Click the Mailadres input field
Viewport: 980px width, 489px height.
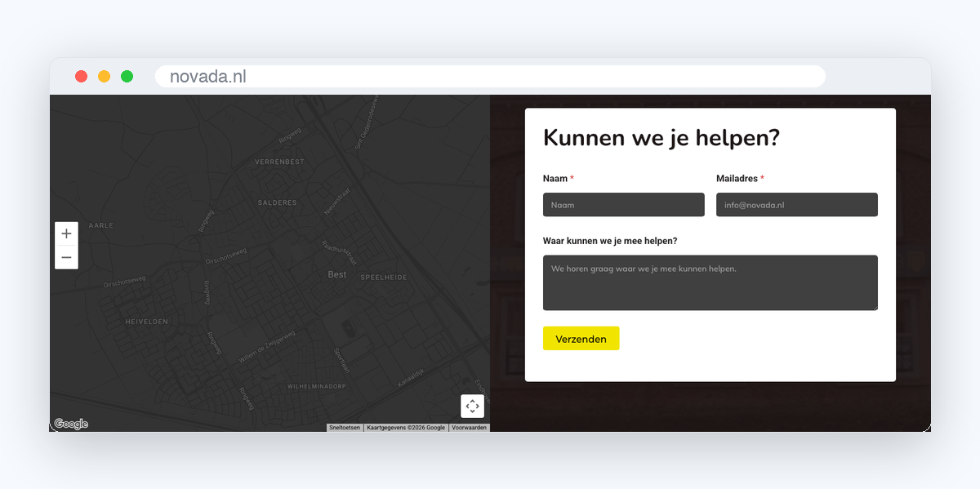click(x=797, y=205)
